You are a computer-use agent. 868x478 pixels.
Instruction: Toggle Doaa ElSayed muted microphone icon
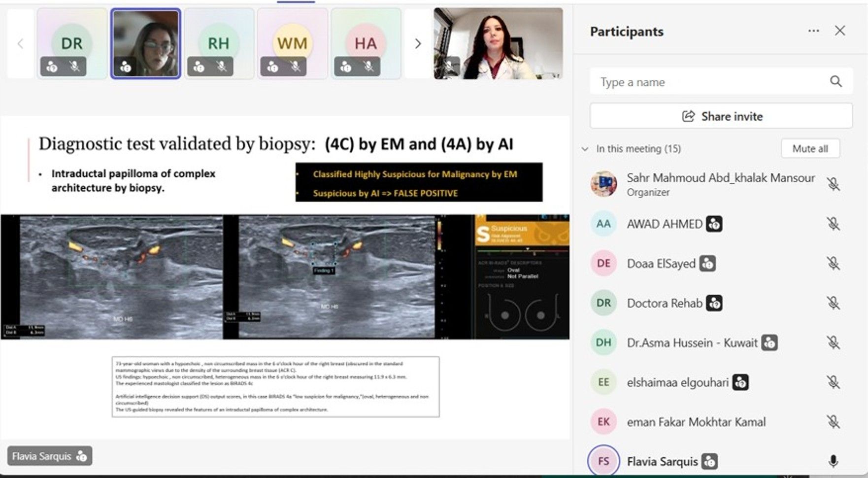pyautogui.click(x=833, y=264)
